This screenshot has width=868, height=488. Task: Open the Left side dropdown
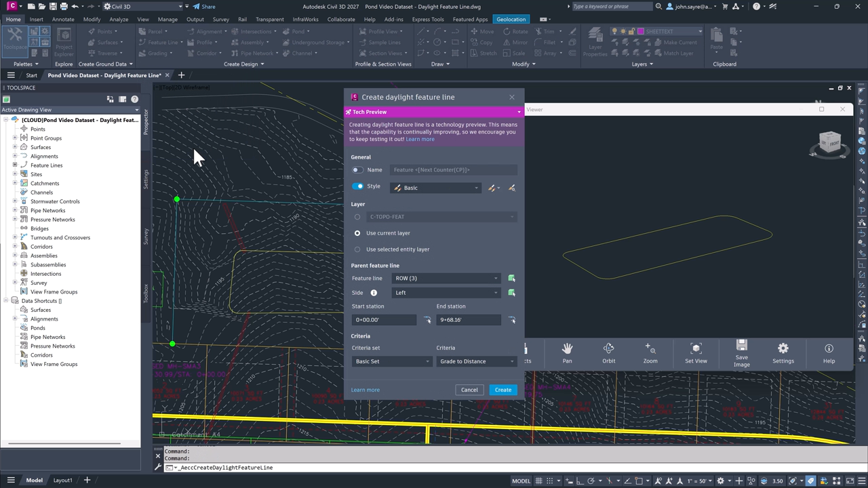[447, 293]
